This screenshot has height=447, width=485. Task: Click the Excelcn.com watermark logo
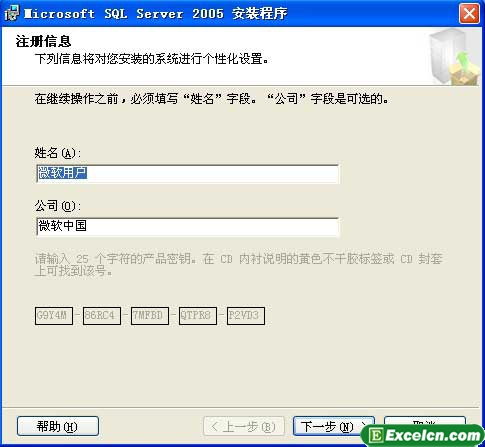point(423,435)
